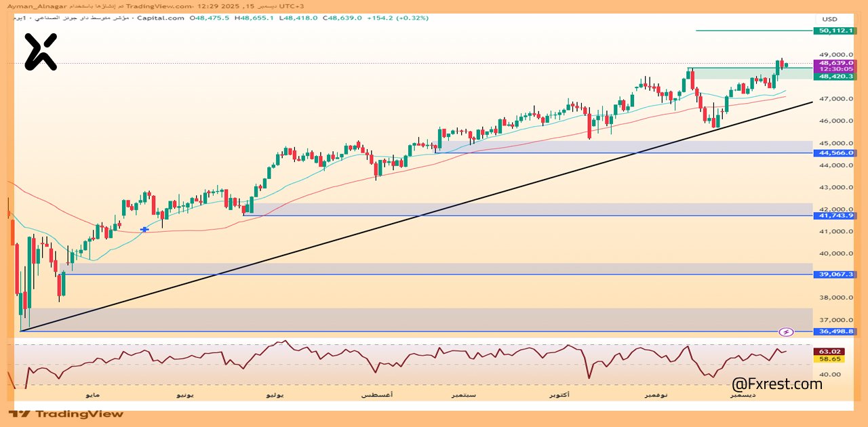Click the green 50,112.1 target line
The image size is (868, 427).
(753, 30)
